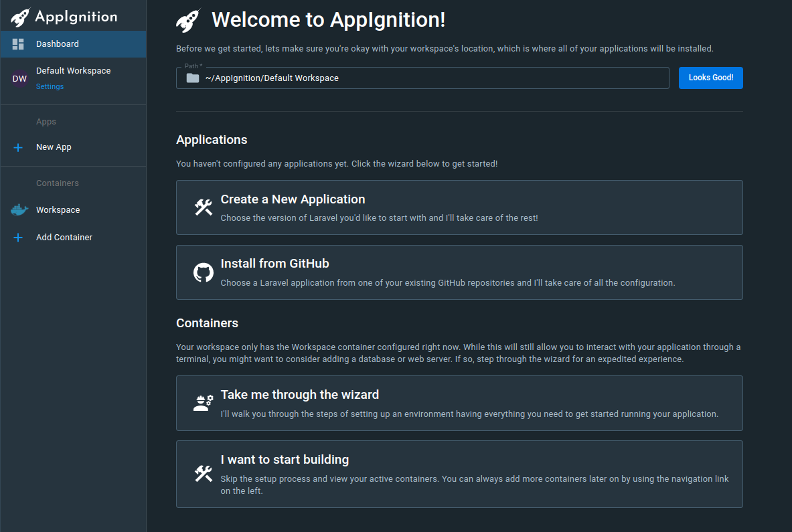Click the rocket icon beside the welcome heading
This screenshot has height=532, width=792.
[x=187, y=19]
